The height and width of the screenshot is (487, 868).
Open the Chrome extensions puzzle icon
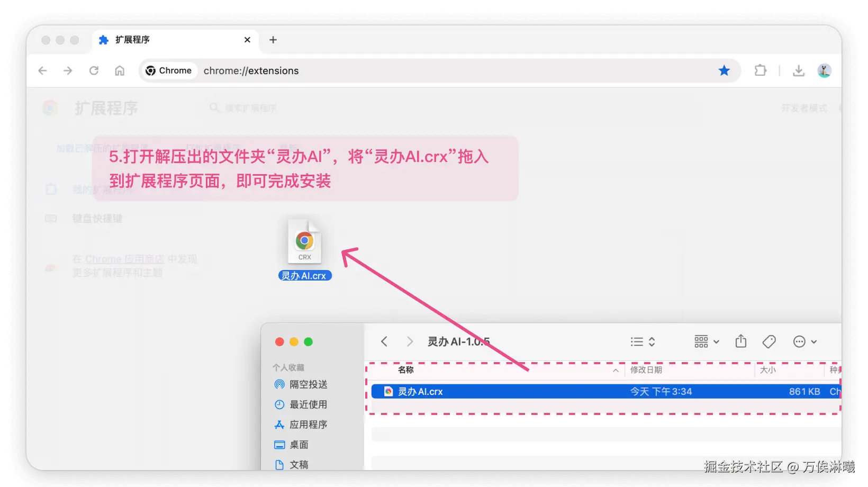(761, 70)
